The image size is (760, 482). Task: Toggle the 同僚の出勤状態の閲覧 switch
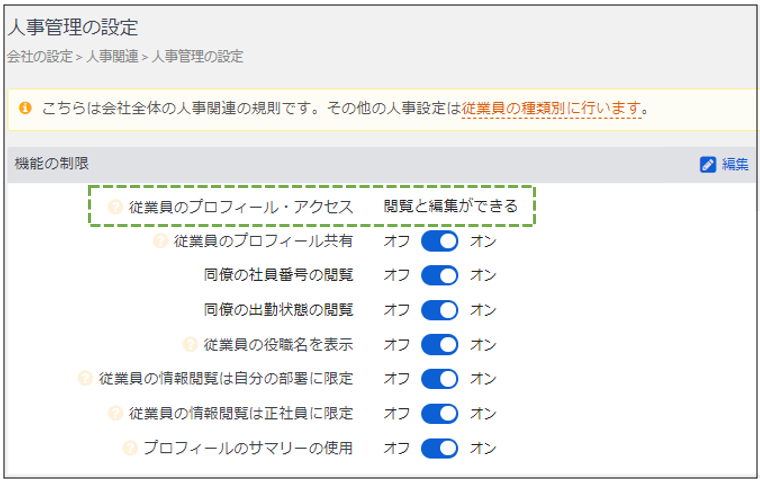click(439, 310)
